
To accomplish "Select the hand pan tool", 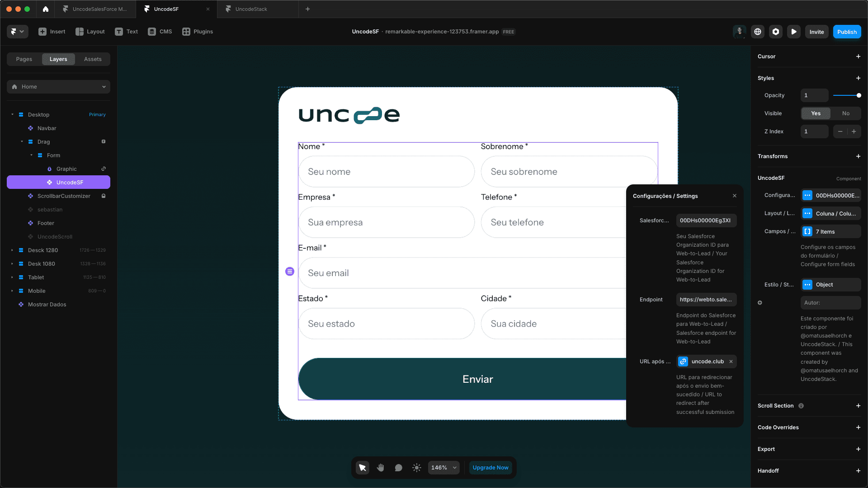I will 380,468.
